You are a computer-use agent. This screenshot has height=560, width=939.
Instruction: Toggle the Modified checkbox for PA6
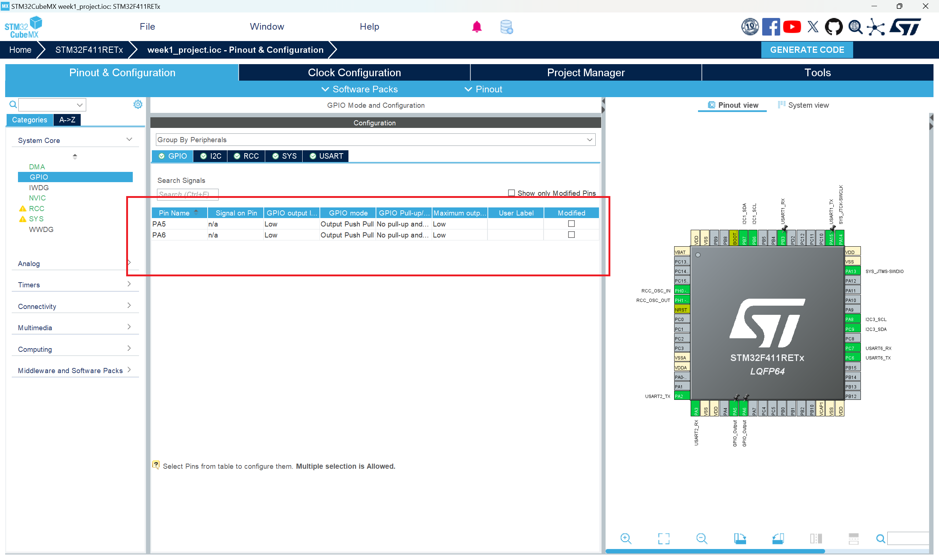pyautogui.click(x=571, y=235)
